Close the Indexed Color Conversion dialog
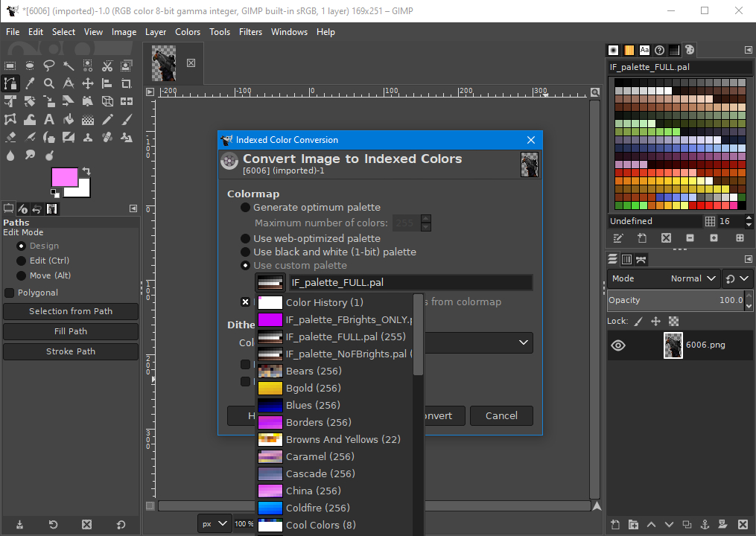The height and width of the screenshot is (536, 756). (x=531, y=140)
